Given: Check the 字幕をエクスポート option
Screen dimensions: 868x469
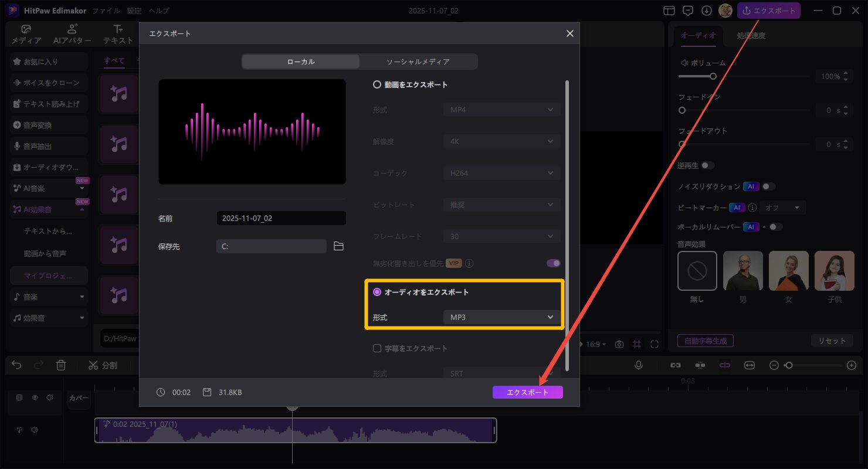Looking at the screenshot, I should (377, 348).
